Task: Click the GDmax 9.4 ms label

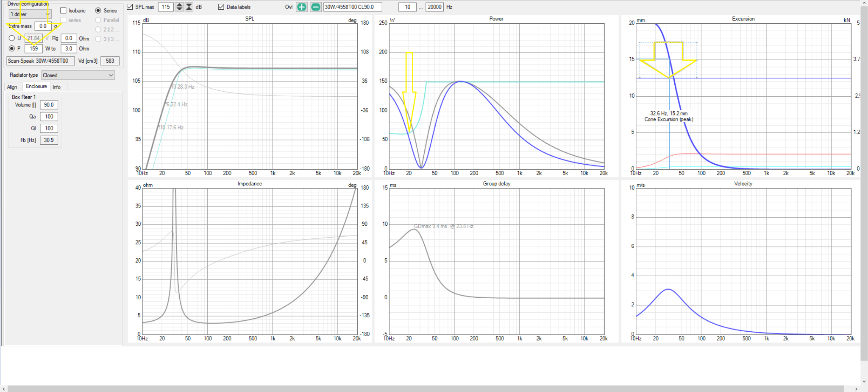Action: pyautogui.click(x=443, y=226)
